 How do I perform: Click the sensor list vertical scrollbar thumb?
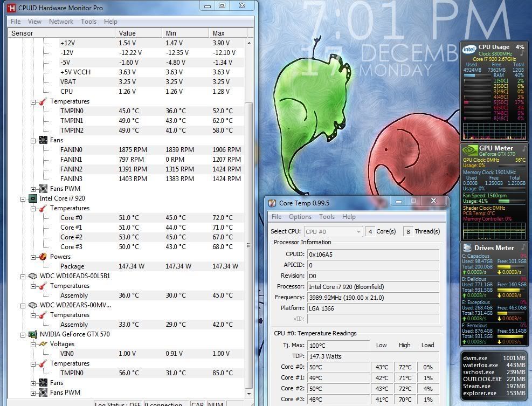coord(248,216)
